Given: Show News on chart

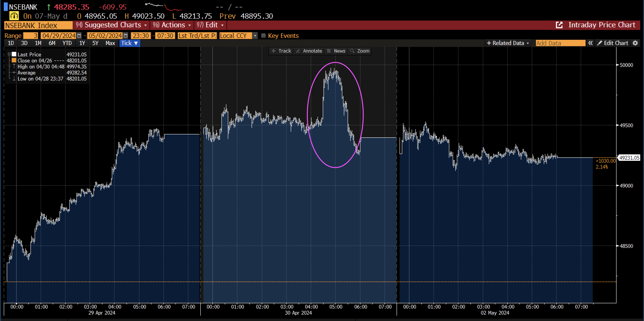Looking at the screenshot, I should (x=336, y=51).
